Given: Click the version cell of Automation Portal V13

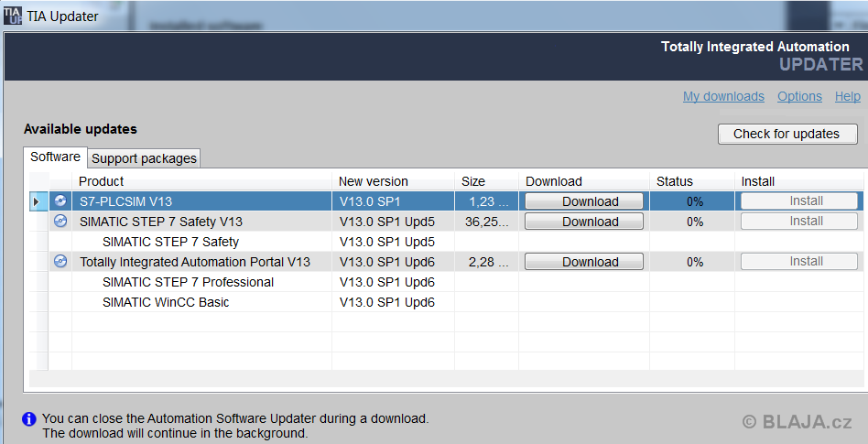Looking at the screenshot, I should (x=393, y=262).
